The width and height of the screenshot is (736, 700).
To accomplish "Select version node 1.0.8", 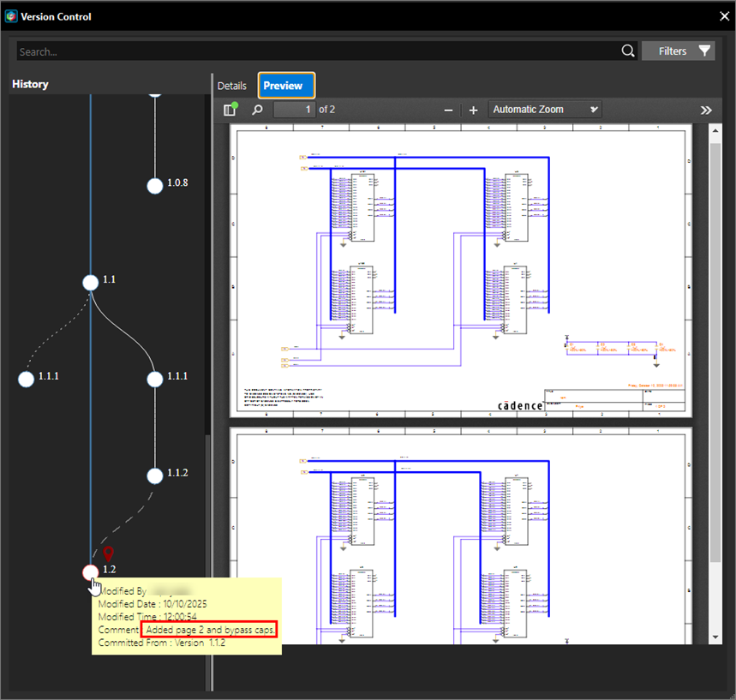I will click(154, 186).
